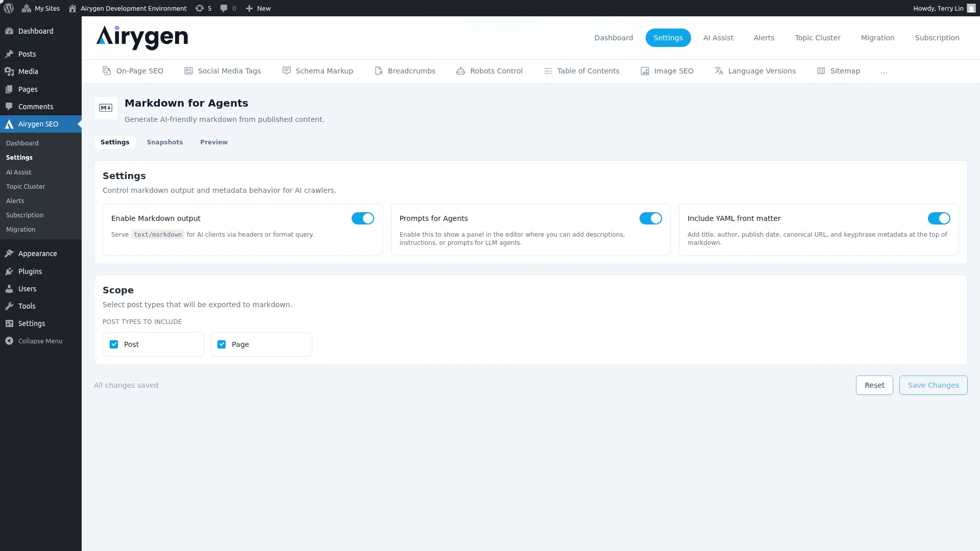Open the Language Versions tab

point(755,71)
